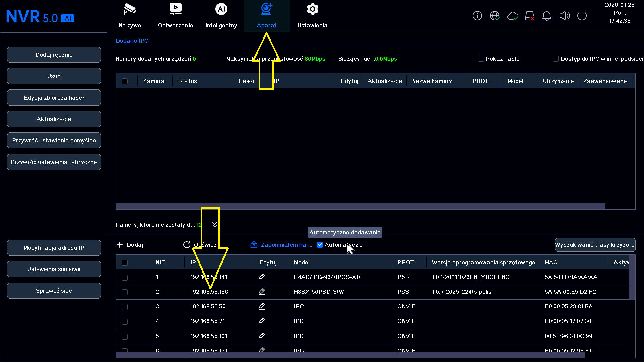Click MAC address 5A:58:D7:1A:AA:AA
Image resolution: width=644 pixels, height=362 pixels.
tap(571, 277)
